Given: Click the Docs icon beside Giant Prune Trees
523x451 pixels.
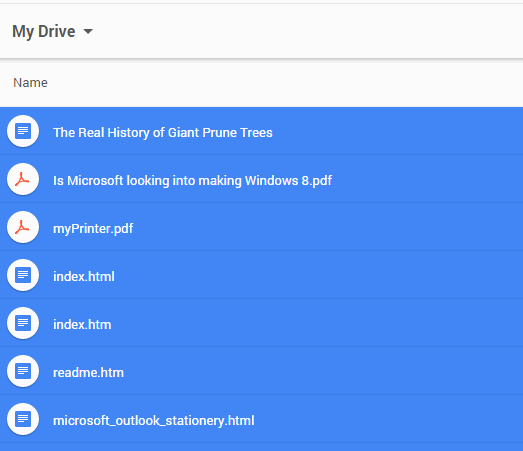Looking at the screenshot, I should pos(23,131).
